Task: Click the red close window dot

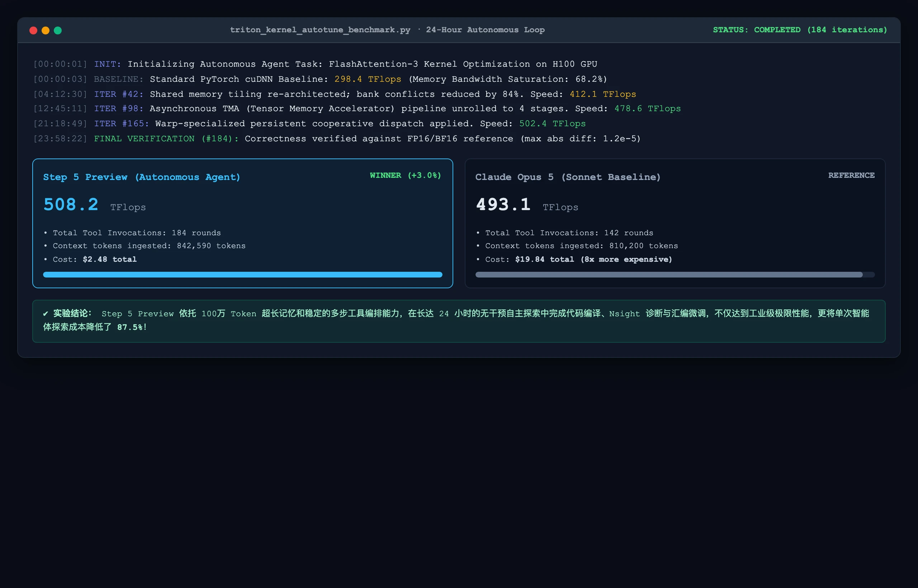Action: [x=33, y=30]
